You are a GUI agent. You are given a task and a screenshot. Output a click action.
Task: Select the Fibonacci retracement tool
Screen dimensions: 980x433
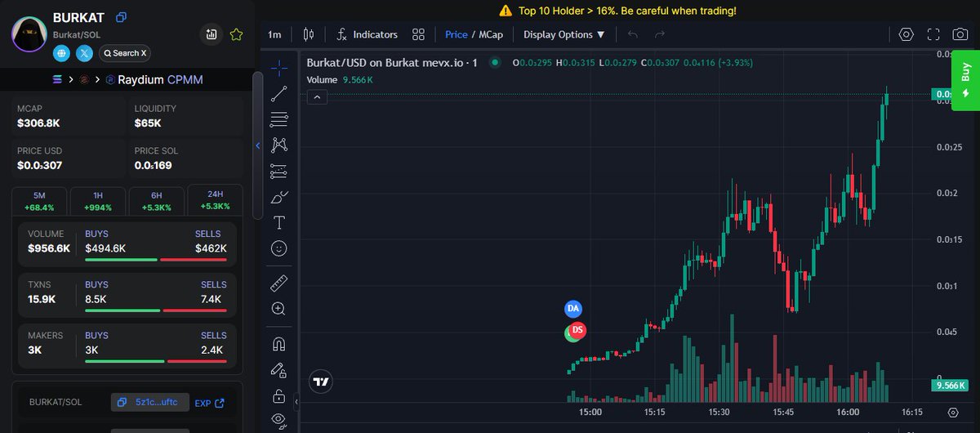278,119
